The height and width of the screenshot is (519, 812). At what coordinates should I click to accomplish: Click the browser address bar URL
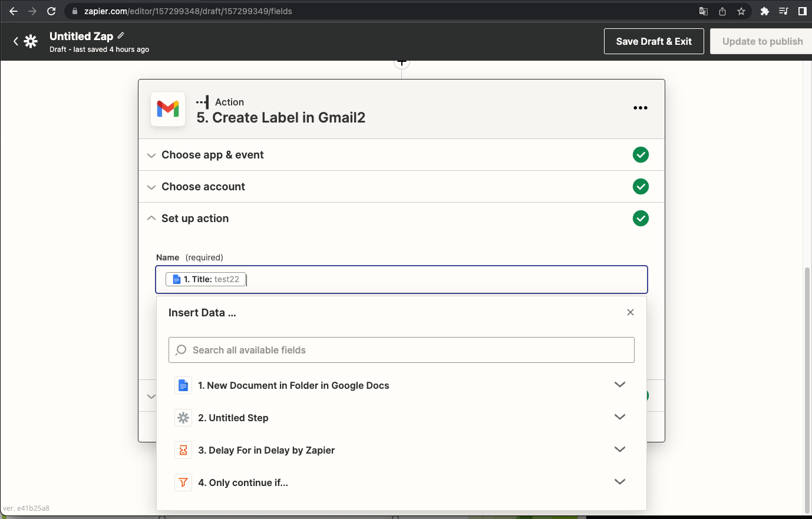(188, 11)
